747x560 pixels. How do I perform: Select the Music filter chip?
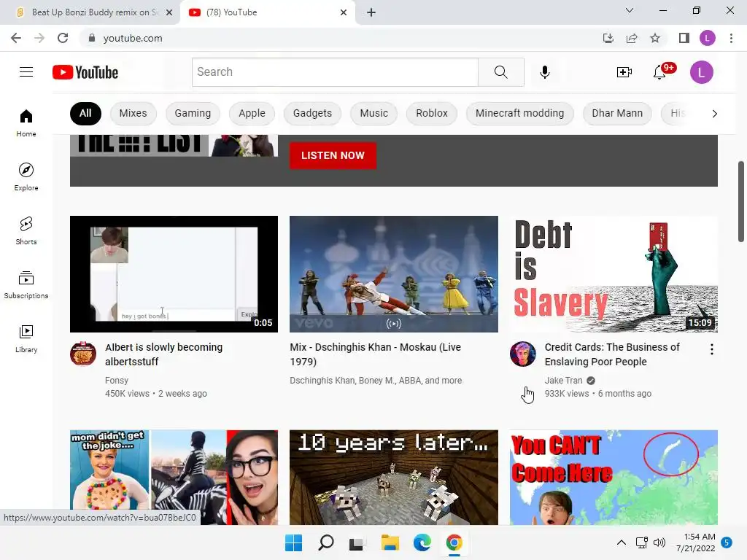[374, 113]
